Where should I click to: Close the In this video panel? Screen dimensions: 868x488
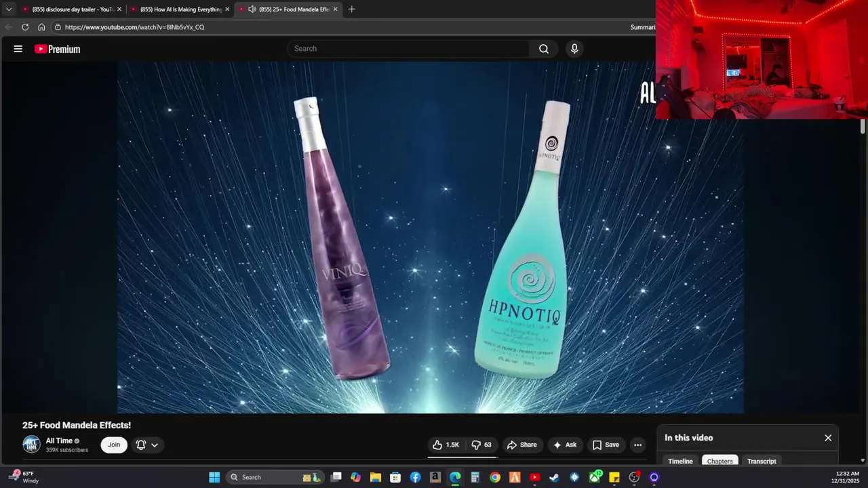(x=828, y=438)
